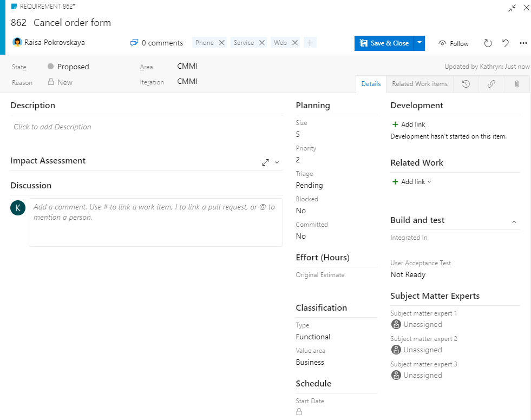Click the Links icon near the tabs
This screenshot has height=420, width=531.
click(491, 84)
